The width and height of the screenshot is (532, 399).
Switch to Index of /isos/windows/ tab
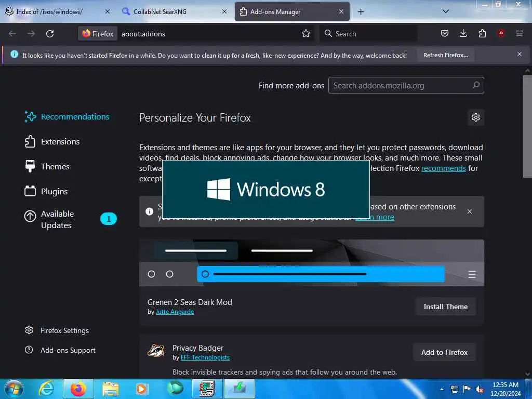(49, 11)
